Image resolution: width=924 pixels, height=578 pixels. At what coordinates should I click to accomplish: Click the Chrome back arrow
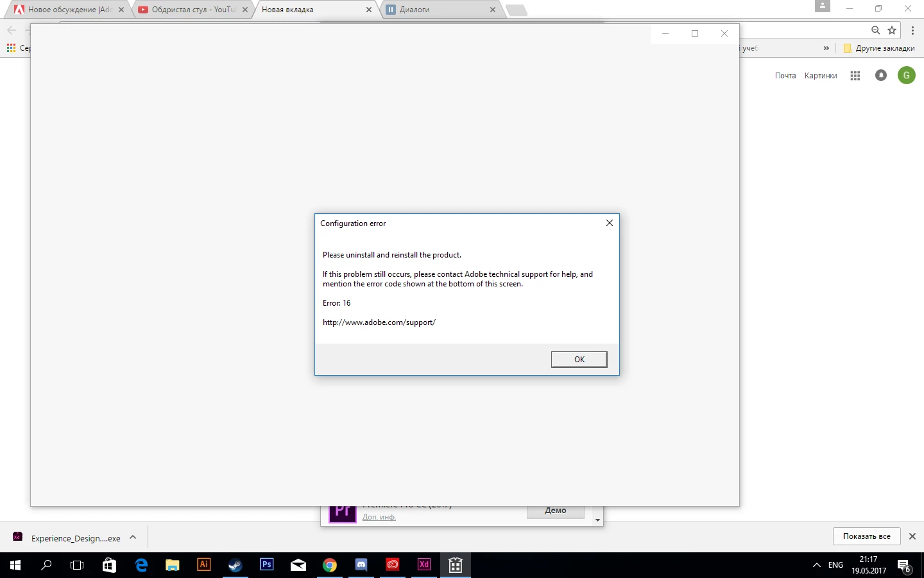click(12, 30)
